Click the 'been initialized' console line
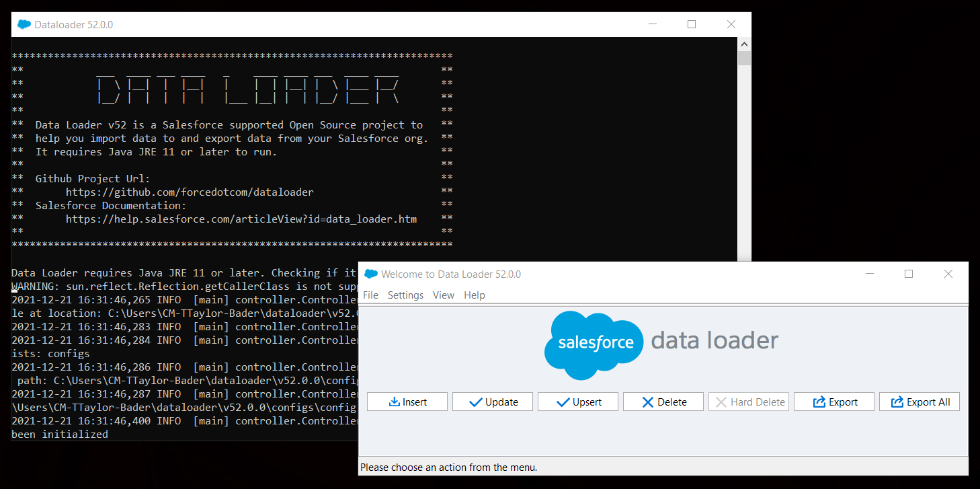This screenshot has height=489, width=980. 60,435
